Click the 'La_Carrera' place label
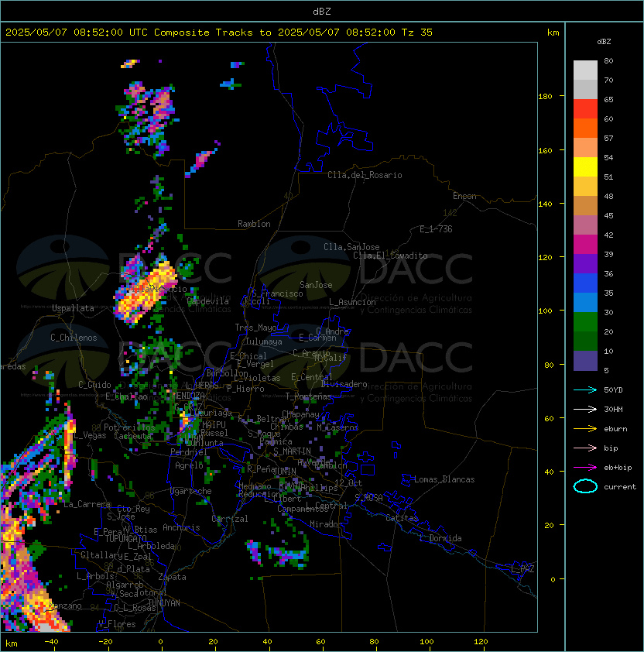644x652 pixels. click(x=87, y=504)
